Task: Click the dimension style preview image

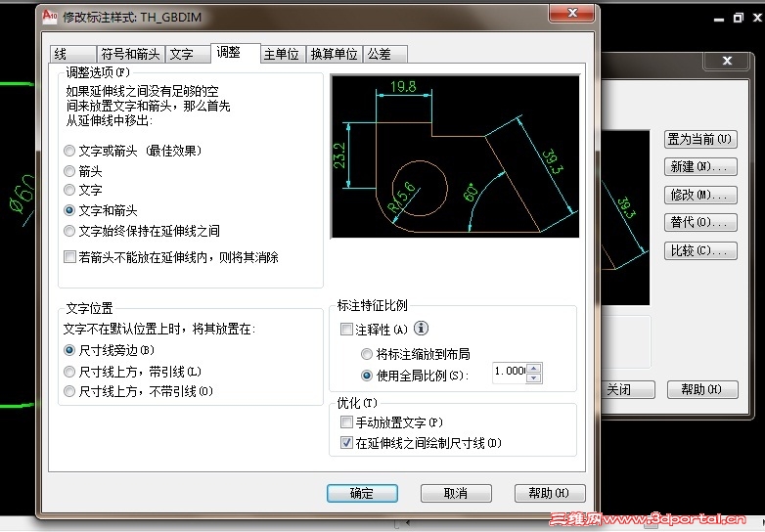Action: pos(455,156)
